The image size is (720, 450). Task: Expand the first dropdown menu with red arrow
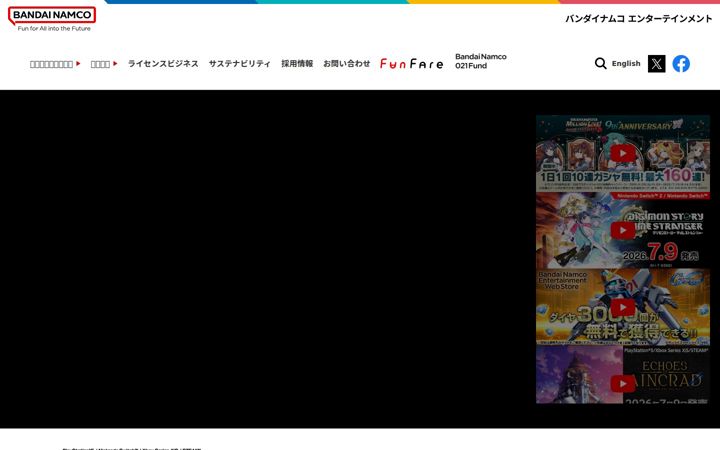pos(55,64)
